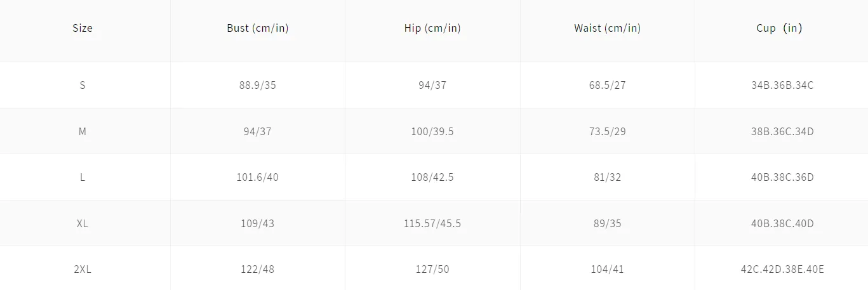Click the Bust (cm/in) column header
This screenshot has height=290, width=868.
258,28
